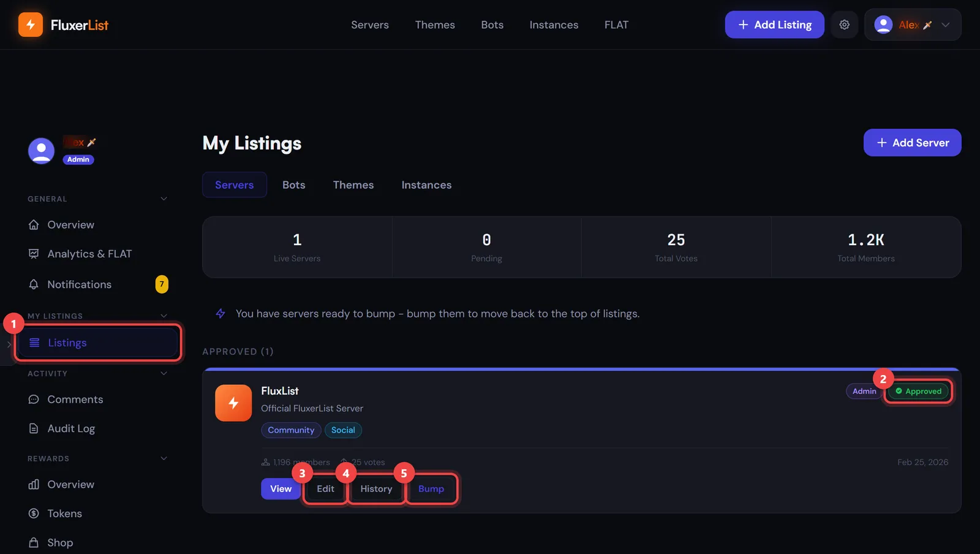The width and height of the screenshot is (980, 554).
Task: Go to Bots in top navigation
Action: pyautogui.click(x=492, y=25)
